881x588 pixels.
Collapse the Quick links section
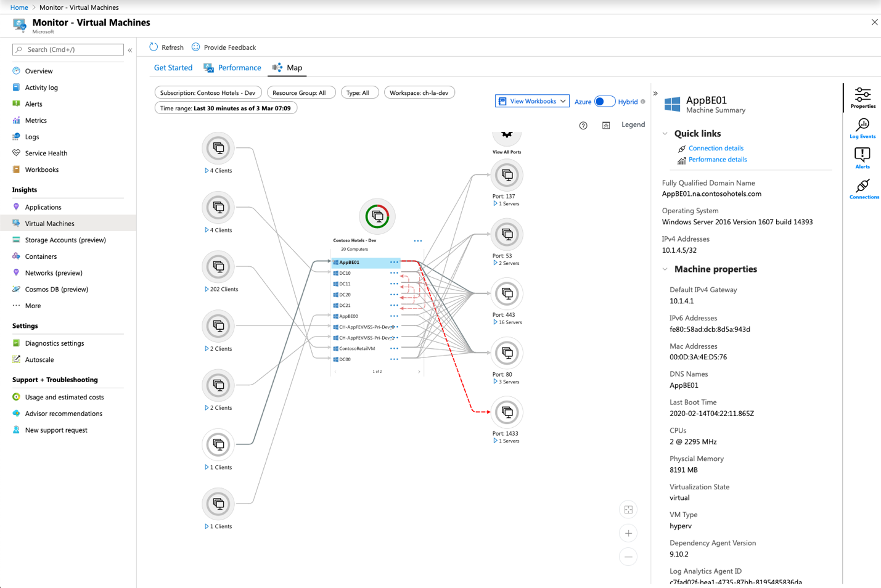665,134
